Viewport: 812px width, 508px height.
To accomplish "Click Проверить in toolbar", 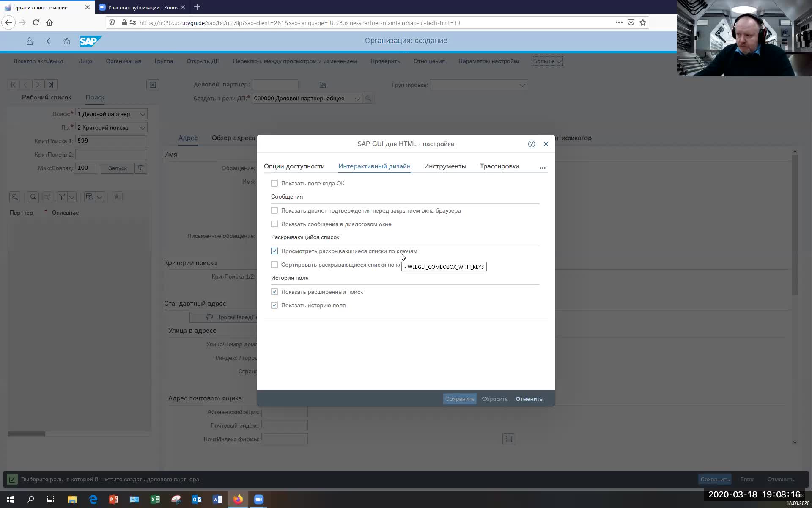I will click(x=385, y=61).
